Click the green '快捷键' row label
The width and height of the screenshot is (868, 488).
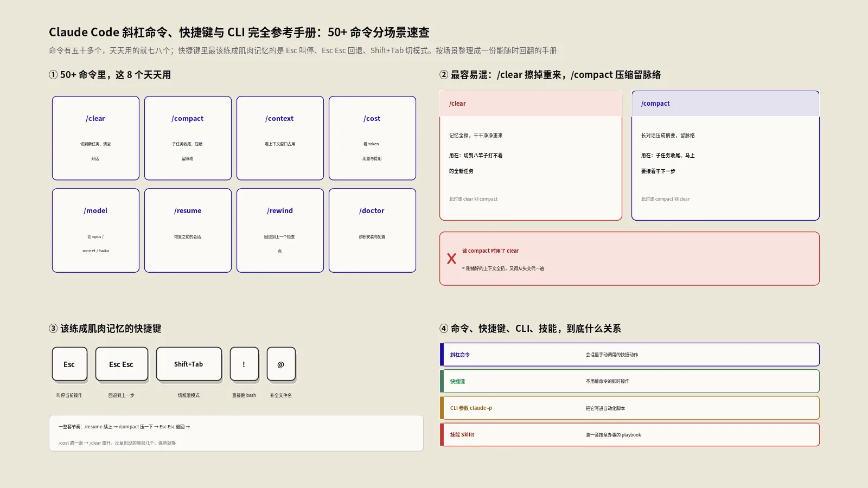457,382
